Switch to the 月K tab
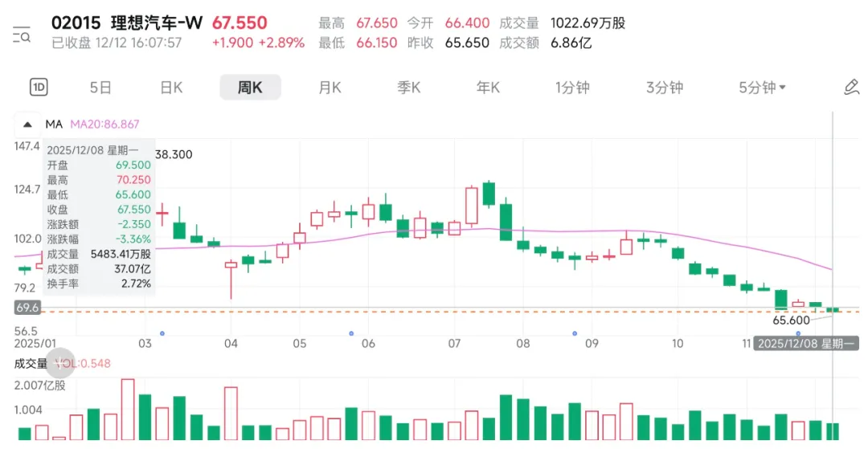 [330, 88]
